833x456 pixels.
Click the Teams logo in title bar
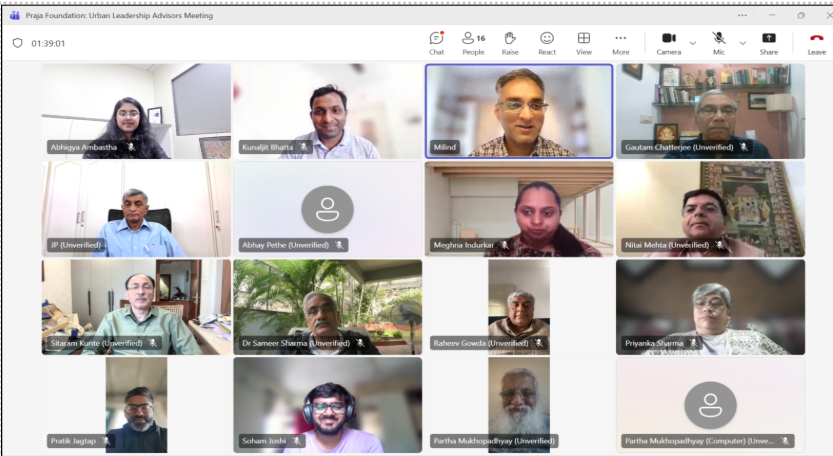(14, 15)
